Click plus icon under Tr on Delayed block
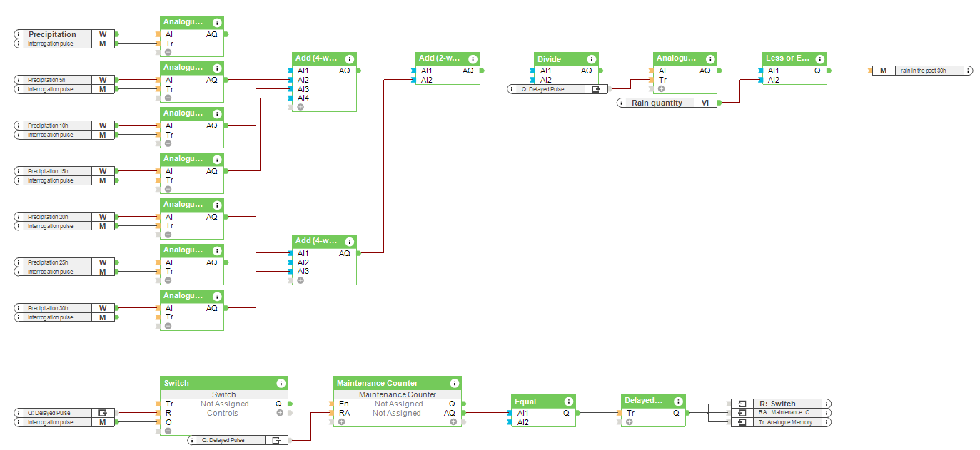The height and width of the screenshot is (450, 980). click(x=629, y=422)
